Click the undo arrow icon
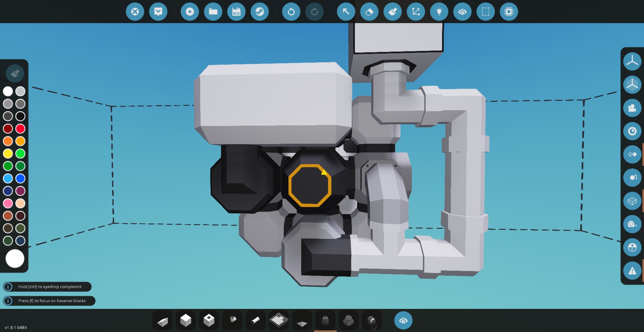This screenshot has height=332, width=644. click(x=291, y=12)
